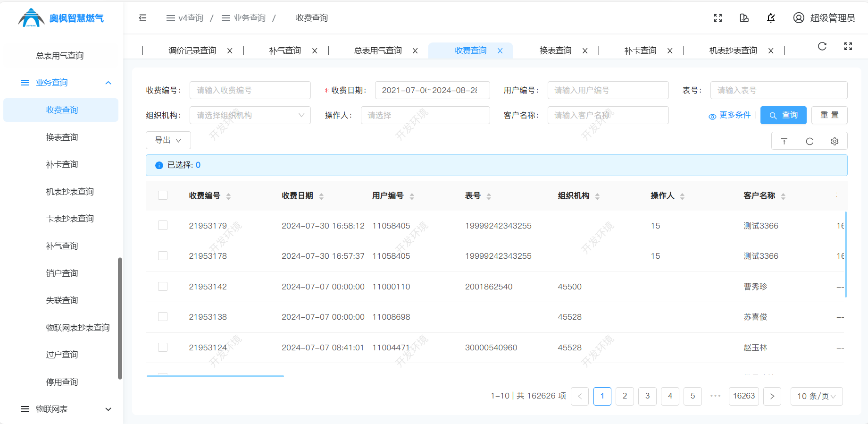Click the table vertical scrollbar

845,254
